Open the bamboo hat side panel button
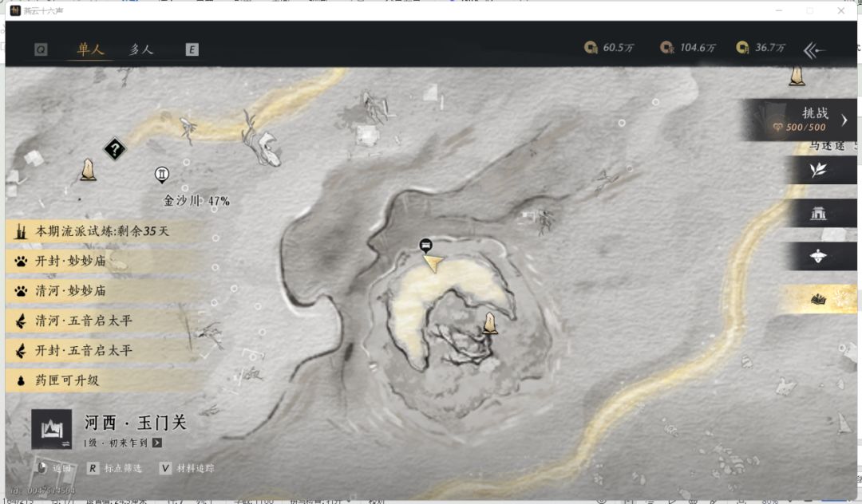The image size is (862, 504). (x=818, y=256)
